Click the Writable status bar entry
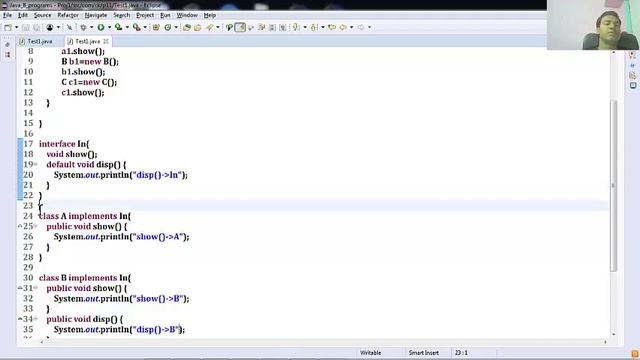The width and height of the screenshot is (640, 360). (x=371, y=353)
